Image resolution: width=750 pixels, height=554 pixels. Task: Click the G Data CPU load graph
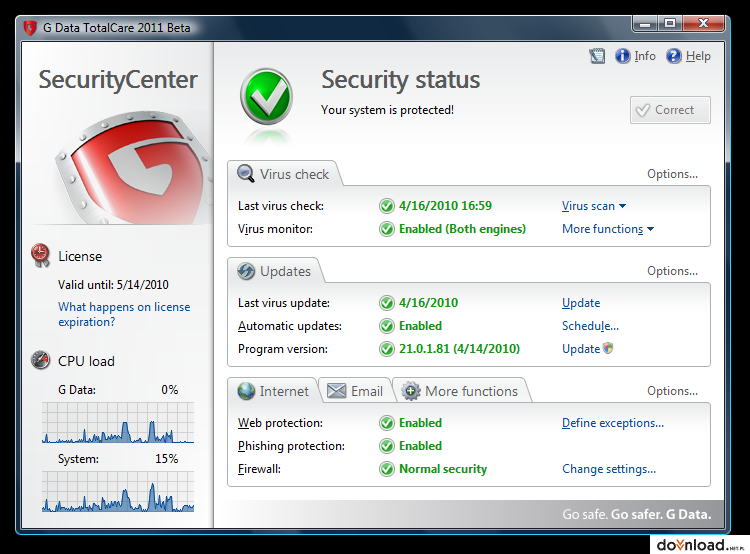118,422
